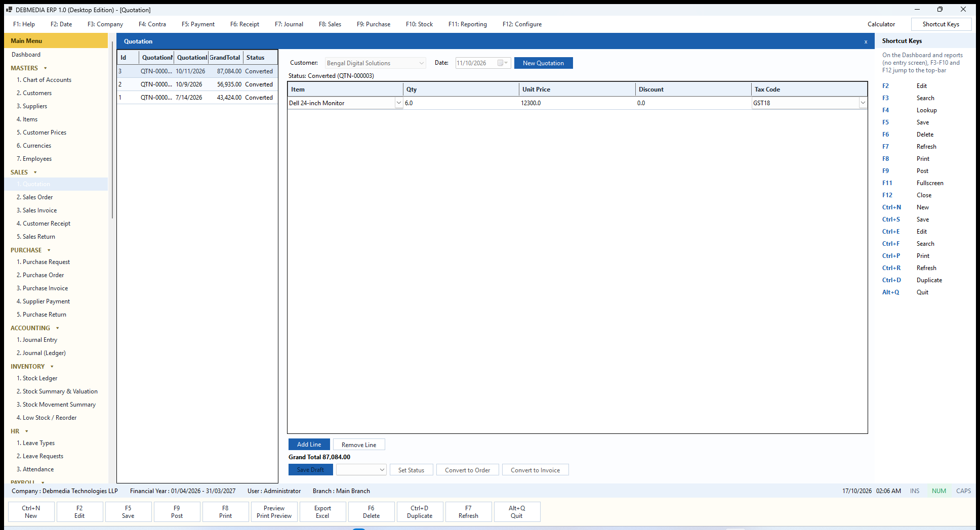Open the Item dropdown for Dell 24-inch Monitor

[x=398, y=103]
